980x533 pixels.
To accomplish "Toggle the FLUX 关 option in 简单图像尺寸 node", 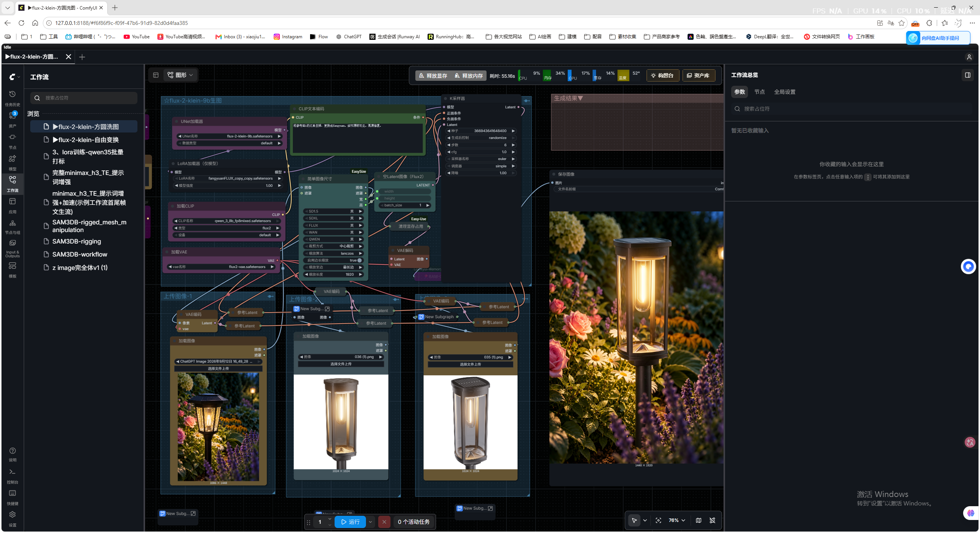I will pos(333,226).
